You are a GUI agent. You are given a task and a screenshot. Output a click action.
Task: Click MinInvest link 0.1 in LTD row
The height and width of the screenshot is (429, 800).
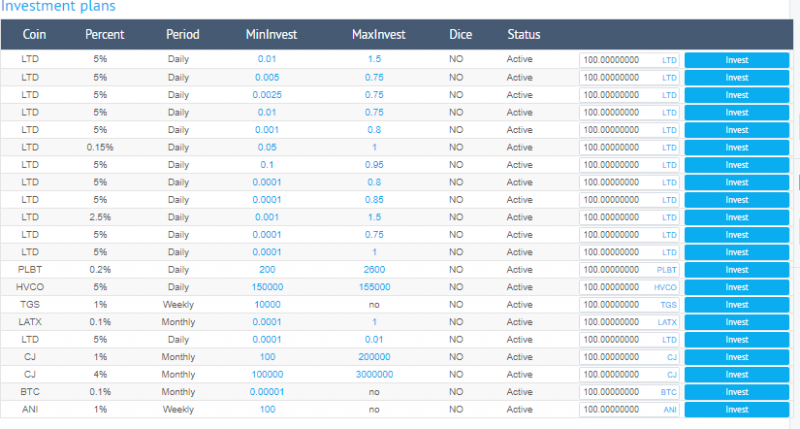[267, 165]
